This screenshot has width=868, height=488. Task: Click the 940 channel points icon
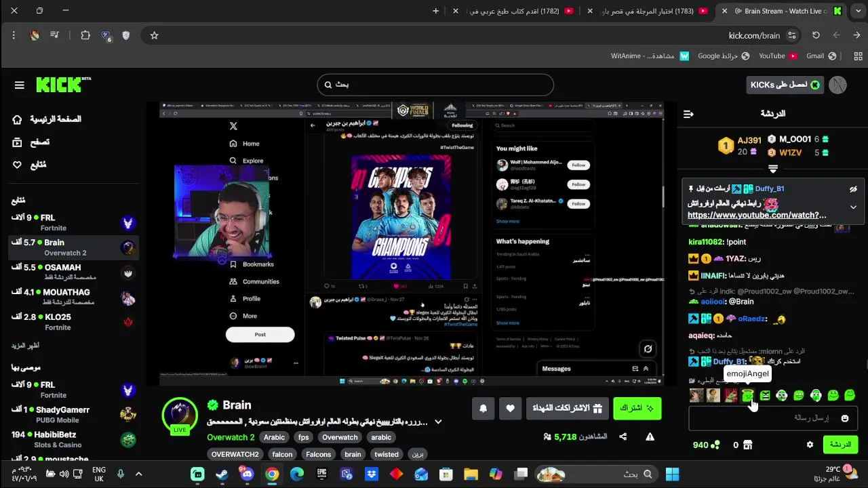coord(715,445)
